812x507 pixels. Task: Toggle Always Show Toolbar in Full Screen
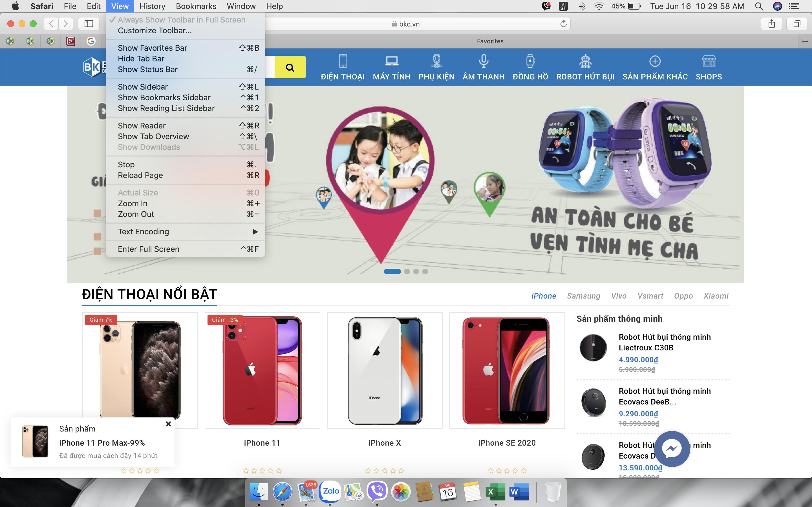point(181,20)
